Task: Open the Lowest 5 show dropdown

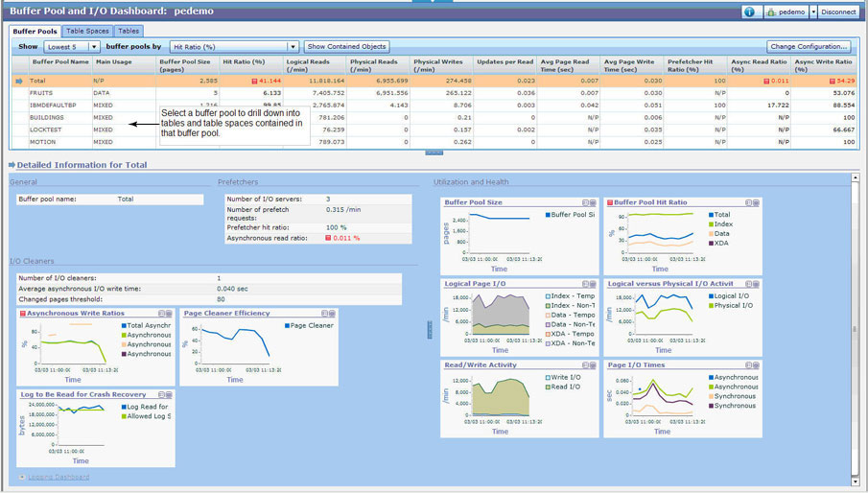Action: coord(72,47)
